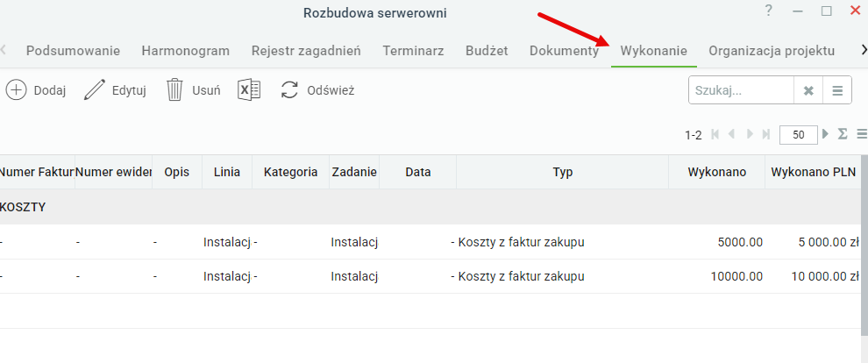The width and height of the screenshot is (868, 363).
Task: Sort by the Typ column header
Action: 562,172
